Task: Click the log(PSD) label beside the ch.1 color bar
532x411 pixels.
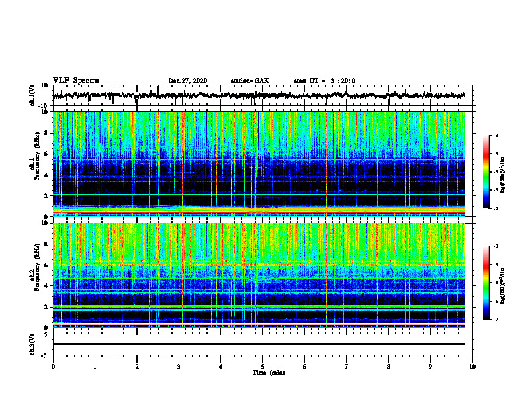Action: (x=503, y=175)
